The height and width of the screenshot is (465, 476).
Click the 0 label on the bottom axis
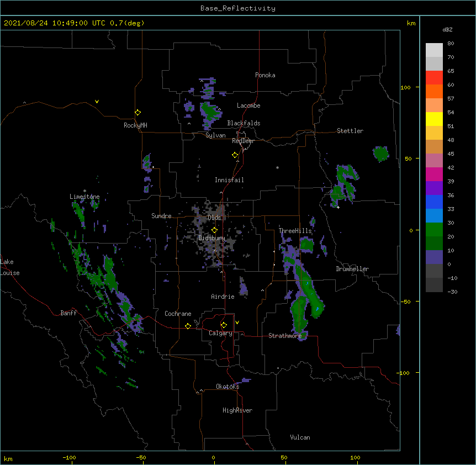213,457
